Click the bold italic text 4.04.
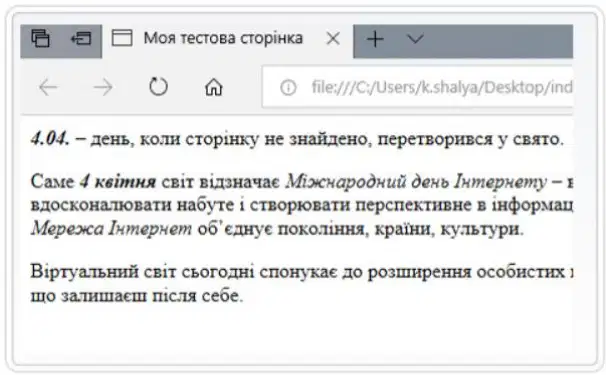The height and width of the screenshot is (375, 606). pos(50,139)
